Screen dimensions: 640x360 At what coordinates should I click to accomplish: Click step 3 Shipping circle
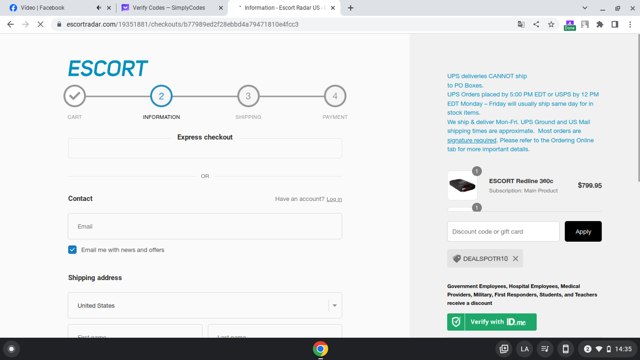click(x=248, y=96)
